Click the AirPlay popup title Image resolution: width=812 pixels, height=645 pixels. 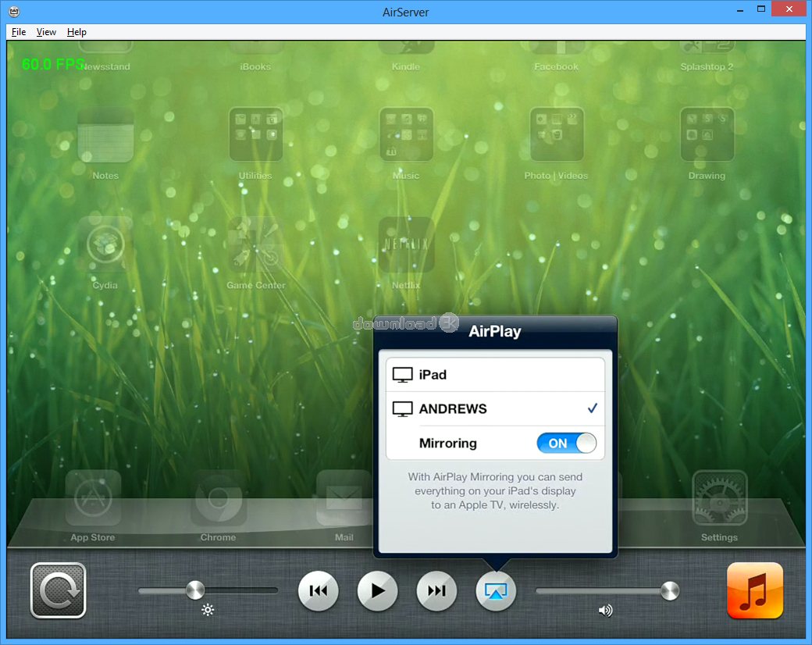(x=494, y=331)
